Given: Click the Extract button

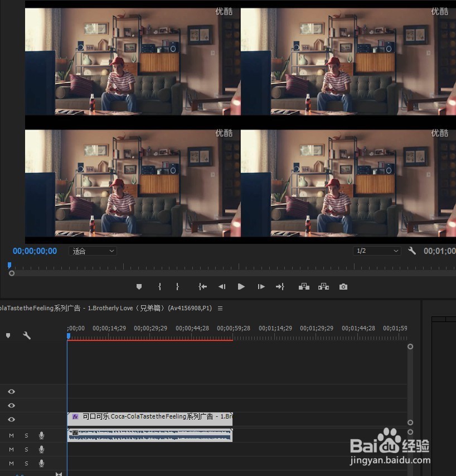Looking at the screenshot, I should pos(323,286).
